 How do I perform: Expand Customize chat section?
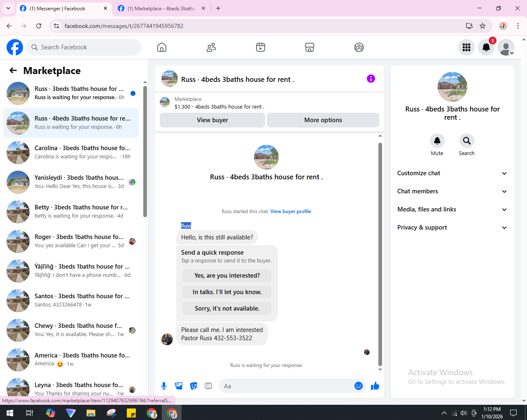pos(452,173)
